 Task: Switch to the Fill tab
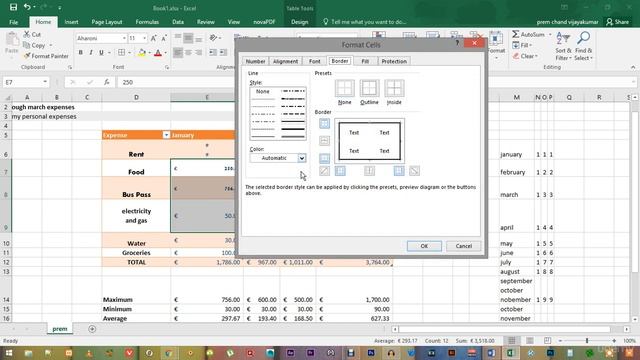coord(365,61)
